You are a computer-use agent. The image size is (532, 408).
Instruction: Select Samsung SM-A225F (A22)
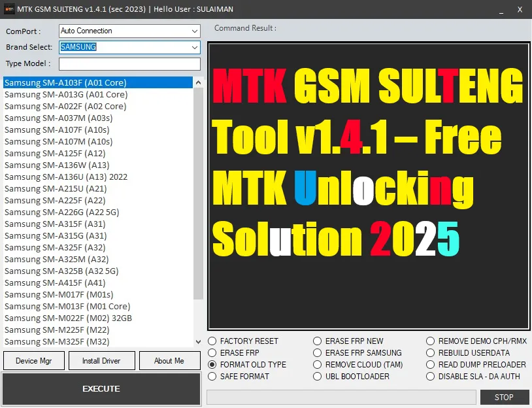[98, 200]
